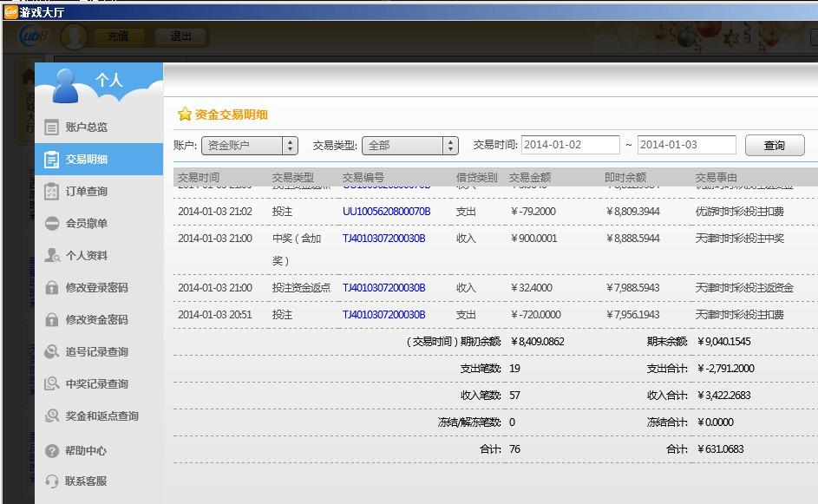Select 修改登录密码 option
The height and width of the screenshot is (504, 818).
pyautogui.click(x=96, y=287)
